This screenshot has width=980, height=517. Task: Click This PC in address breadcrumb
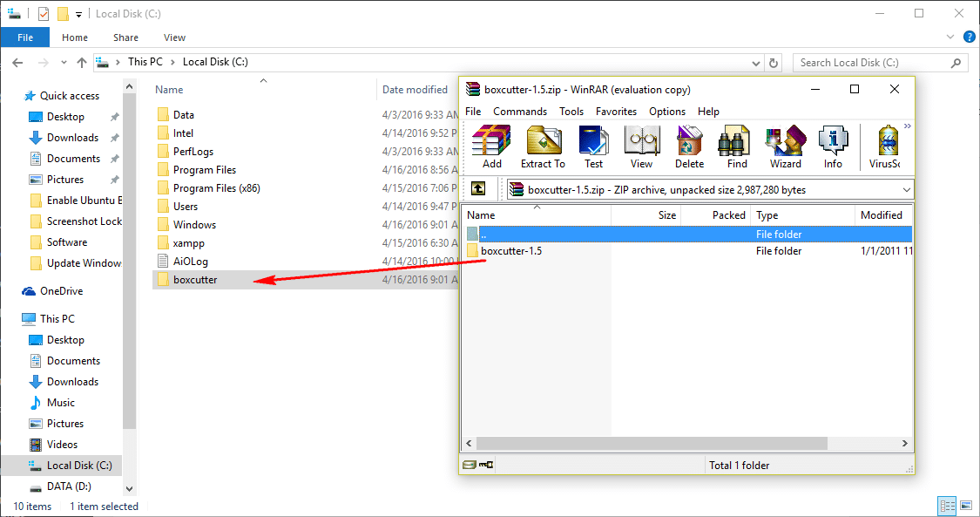(145, 62)
